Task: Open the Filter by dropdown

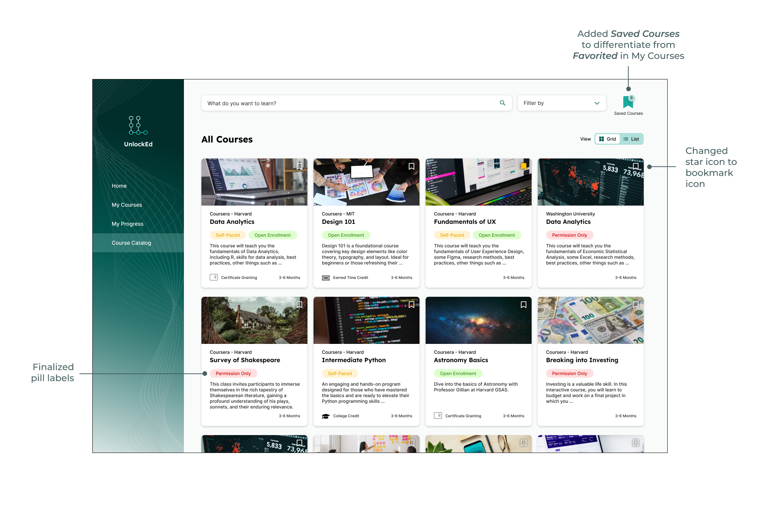Action: click(x=562, y=103)
